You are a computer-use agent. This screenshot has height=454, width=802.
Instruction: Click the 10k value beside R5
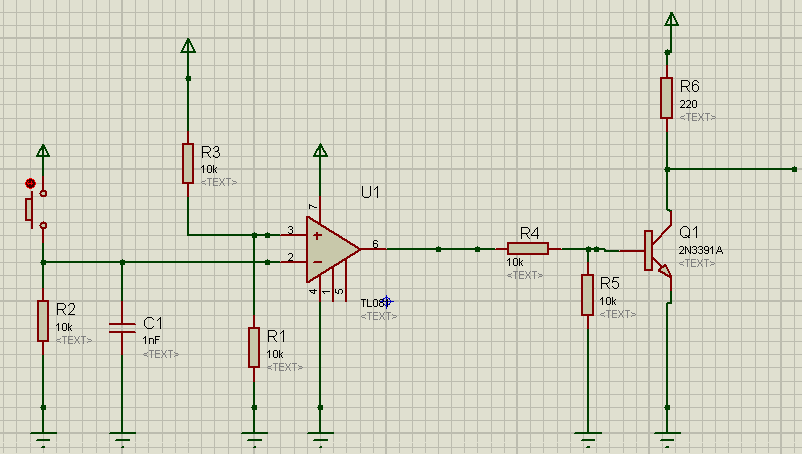point(608,301)
